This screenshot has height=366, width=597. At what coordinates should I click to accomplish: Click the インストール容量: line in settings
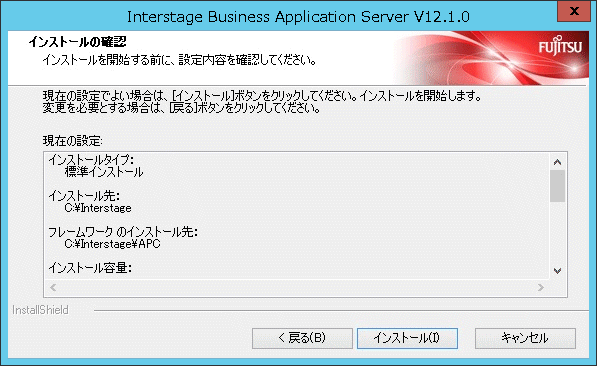pos(90,268)
